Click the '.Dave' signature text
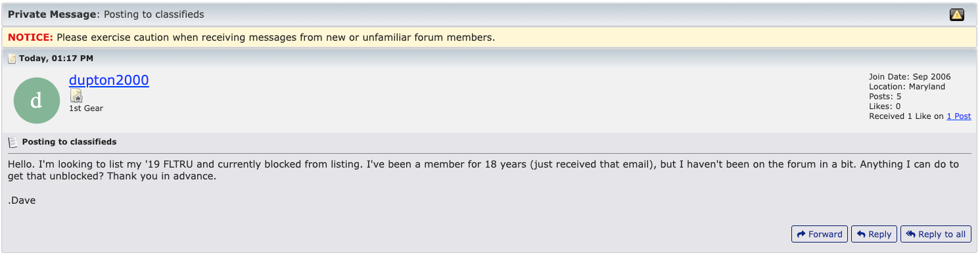The image size is (980, 255). [x=22, y=200]
